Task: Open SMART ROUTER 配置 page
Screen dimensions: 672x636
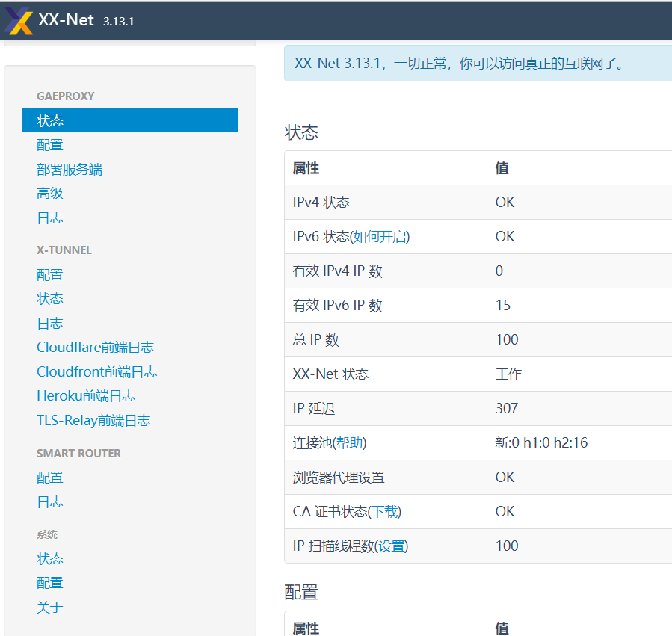Action: [x=50, y=478]
